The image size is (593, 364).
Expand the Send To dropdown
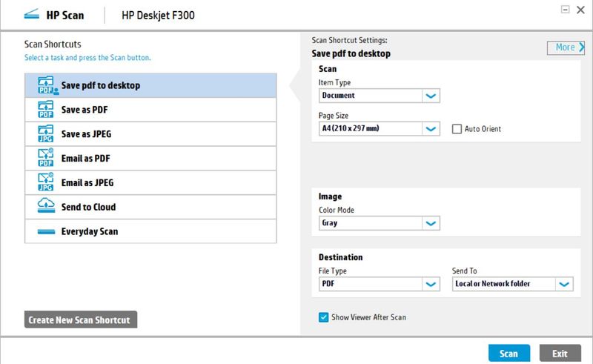click(512, 284)
